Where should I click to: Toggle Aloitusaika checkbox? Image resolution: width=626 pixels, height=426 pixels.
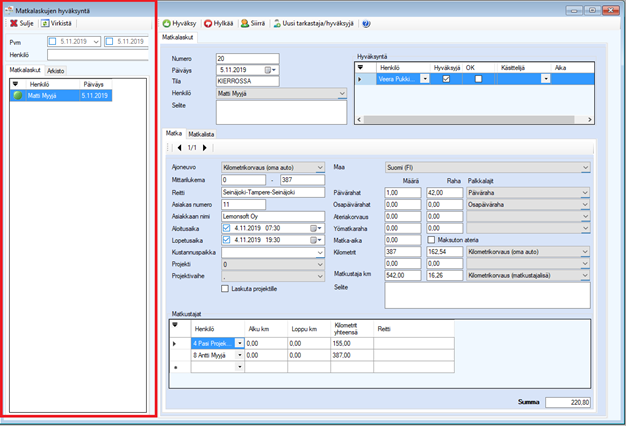pyautogui.click(x=226, y=228)
